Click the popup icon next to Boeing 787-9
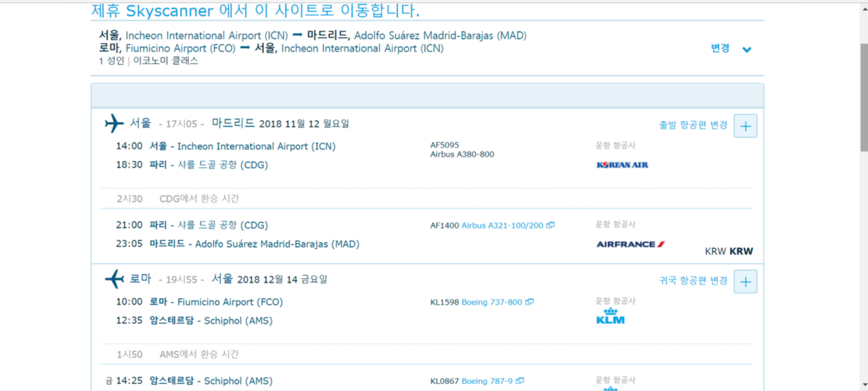The width and height of the screenshot is (868, 391). 520,381
